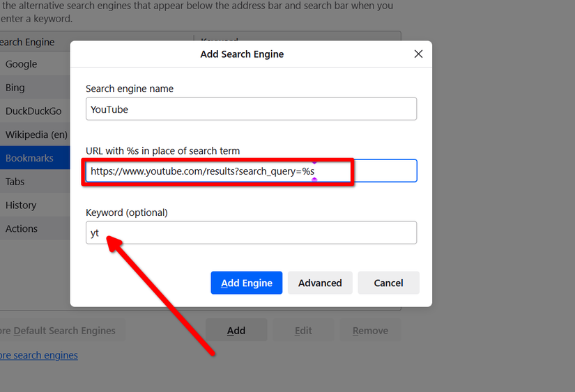Image resolution: width=575 pixels, height=392 pixels.
Task: Cancel the Add Search Engine dialog
Action: pyautogui.click(x=388, y=283)
